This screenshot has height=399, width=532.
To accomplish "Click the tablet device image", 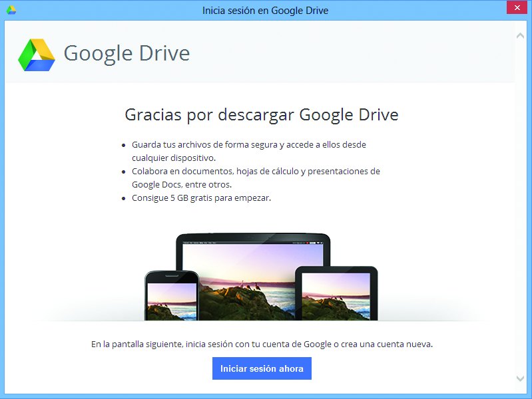I will point(336,293).
